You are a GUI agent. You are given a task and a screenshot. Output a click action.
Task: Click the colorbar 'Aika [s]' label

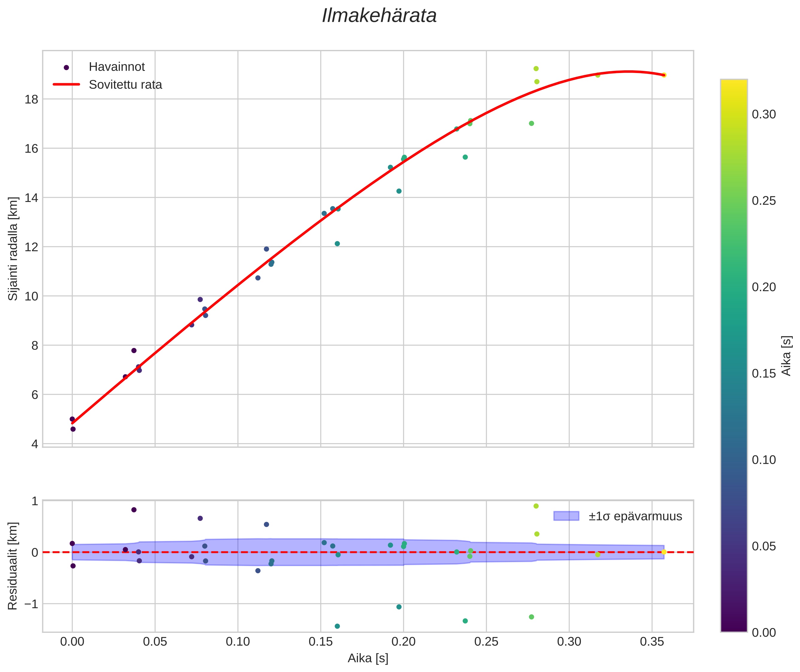787,355
